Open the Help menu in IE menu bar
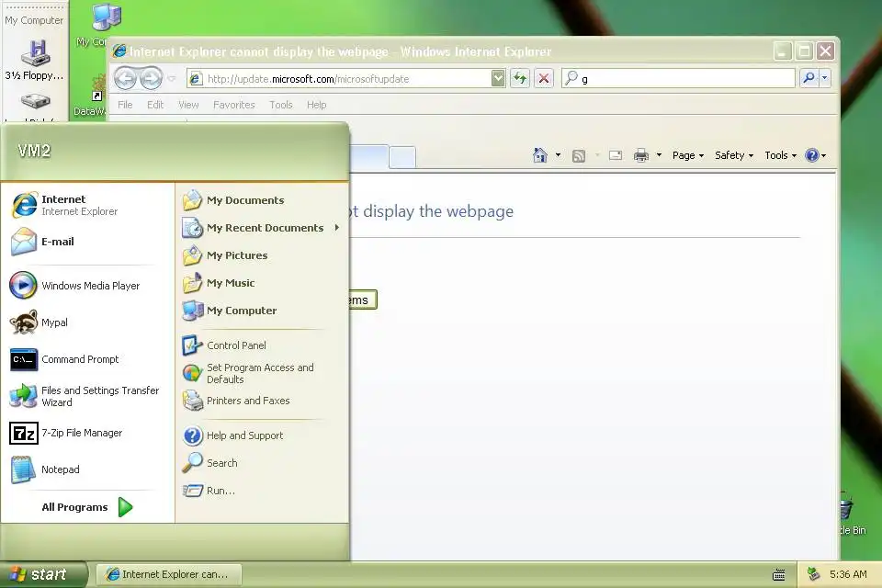The image size is (882, 588). 317,105
